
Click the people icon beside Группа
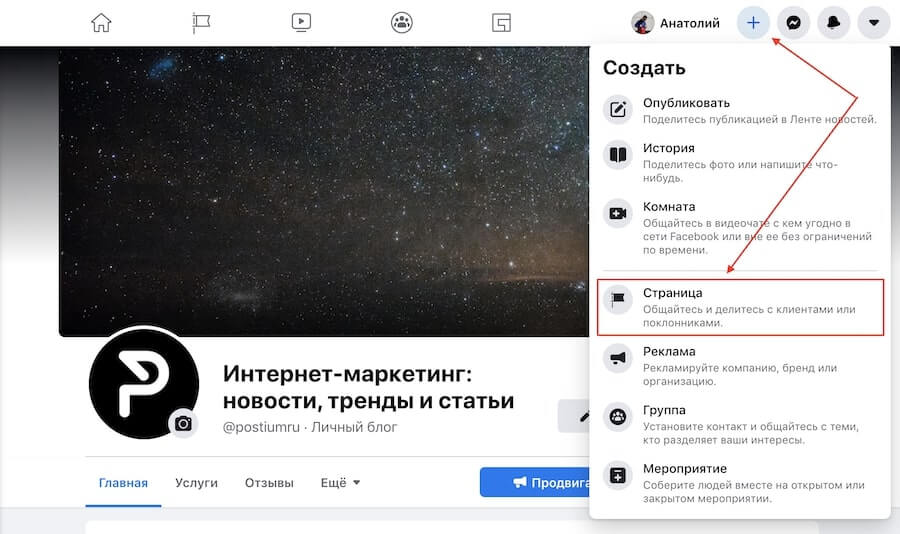[618, 416]
